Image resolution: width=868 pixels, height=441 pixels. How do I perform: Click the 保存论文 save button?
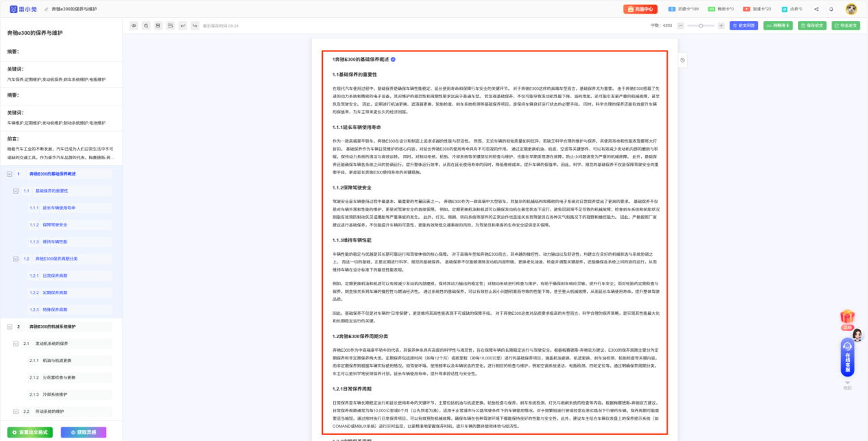click(812, 25)
